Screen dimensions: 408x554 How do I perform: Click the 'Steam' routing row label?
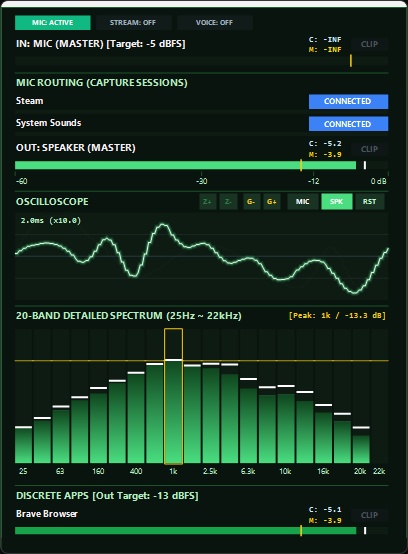30,101
